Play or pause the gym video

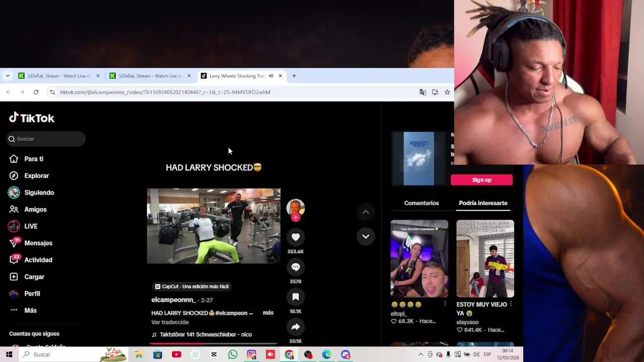tap(213, 226)
